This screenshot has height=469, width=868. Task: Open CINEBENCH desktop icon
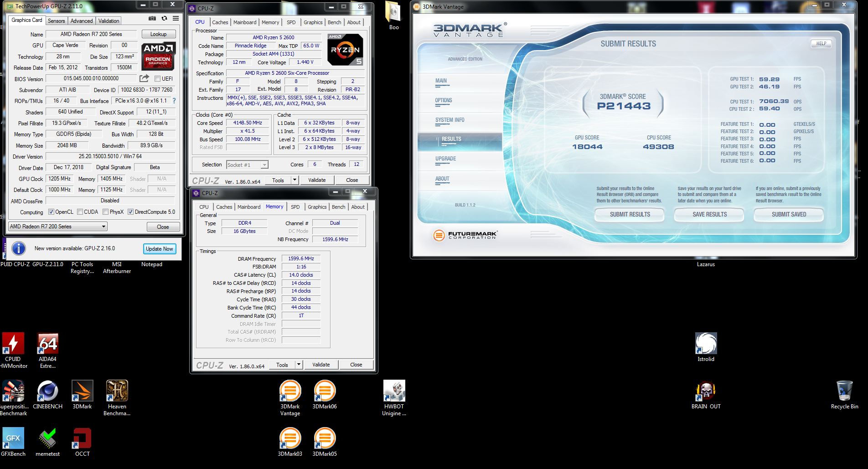[x=48, y=395]
